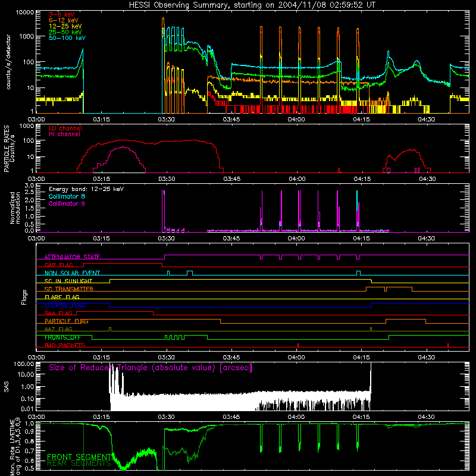The height and width of the screenshot is (476, 476).
Task: Select the 3-6 keV legend label
Action: pos(62,14)
